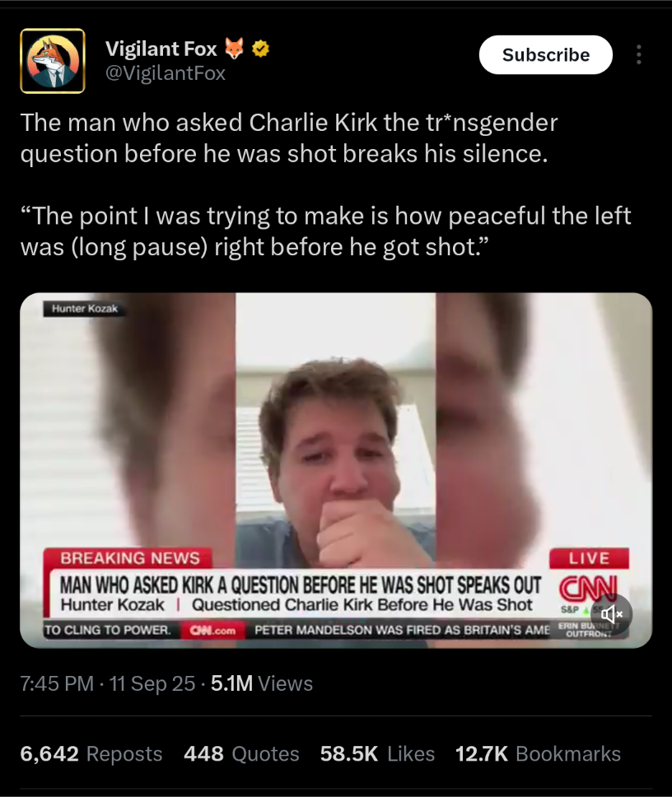
Task: View the 448 Quotes list
Action: click(x=241, y=754)
